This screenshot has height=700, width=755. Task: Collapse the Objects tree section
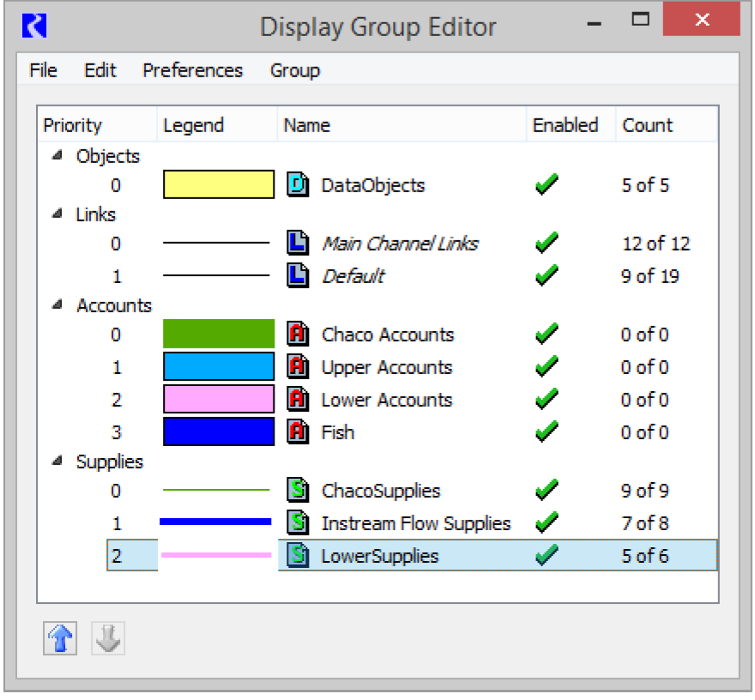point(57,156)
